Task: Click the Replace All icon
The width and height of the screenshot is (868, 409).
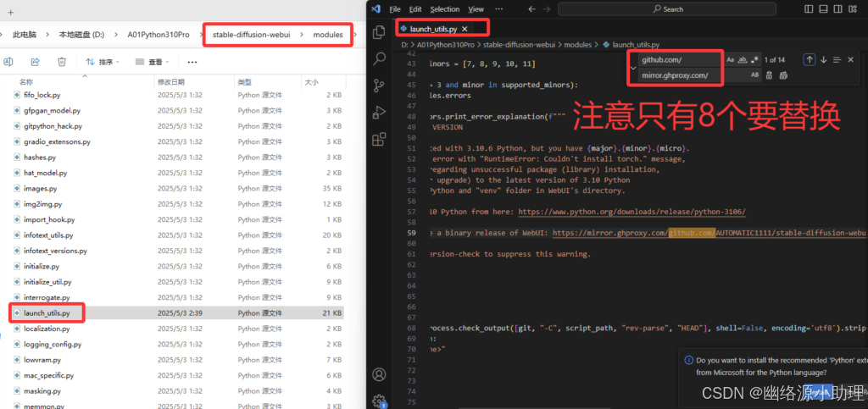Action: point(783,75)
